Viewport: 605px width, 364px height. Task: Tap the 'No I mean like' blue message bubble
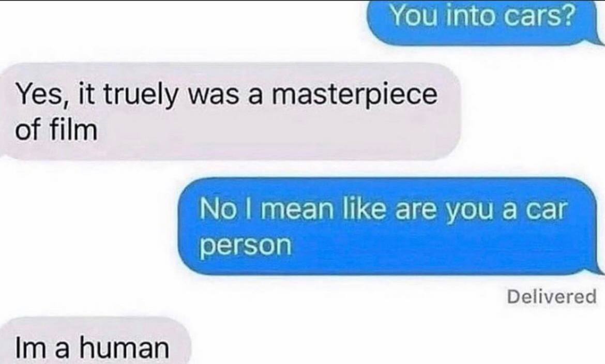[x=390, y=226]
